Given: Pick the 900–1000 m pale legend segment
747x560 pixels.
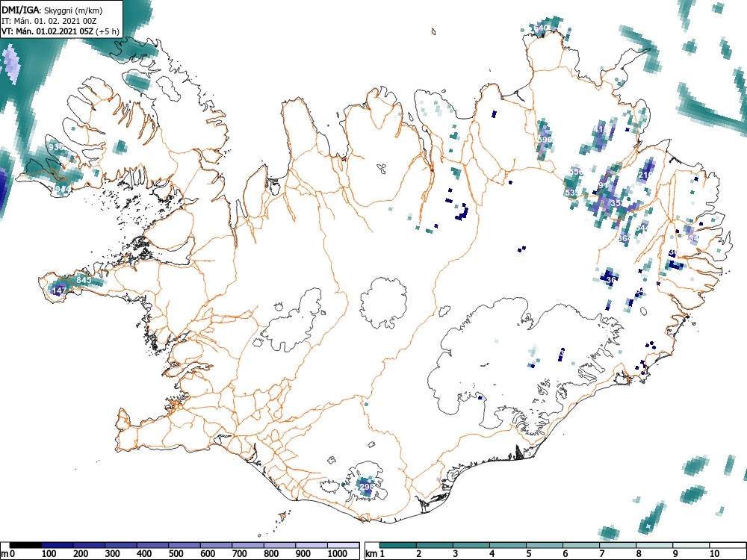Looking at the screenshot, I should (x=311, y=545).
